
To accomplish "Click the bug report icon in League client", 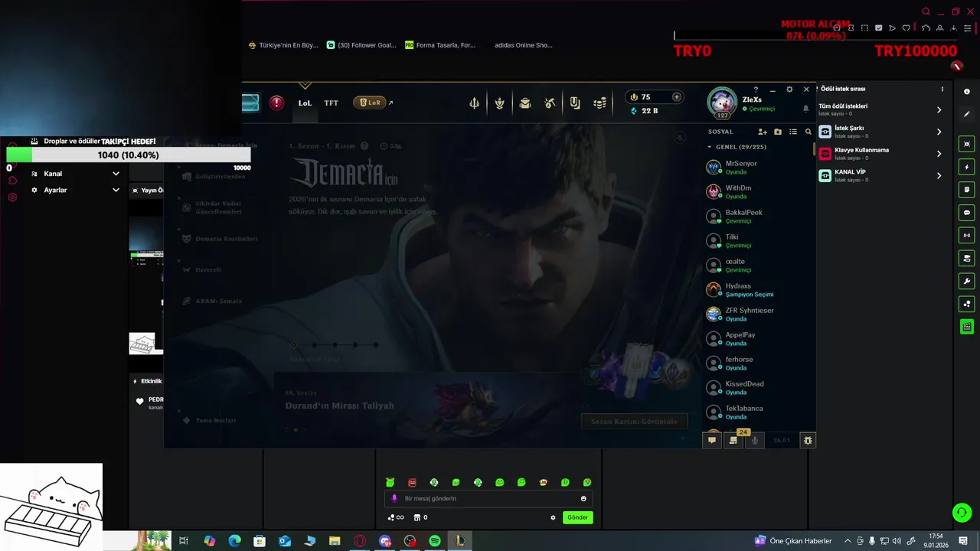I will coord(807,440).
